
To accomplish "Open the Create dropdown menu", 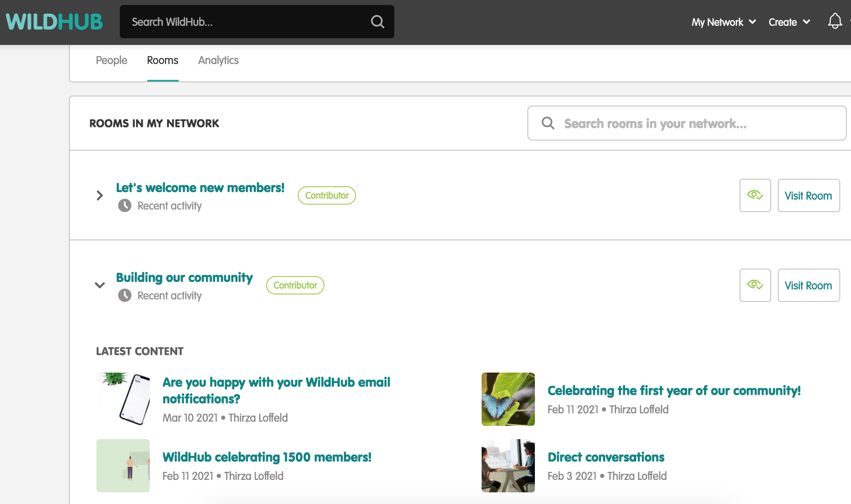I will click(x=789, y=22).
